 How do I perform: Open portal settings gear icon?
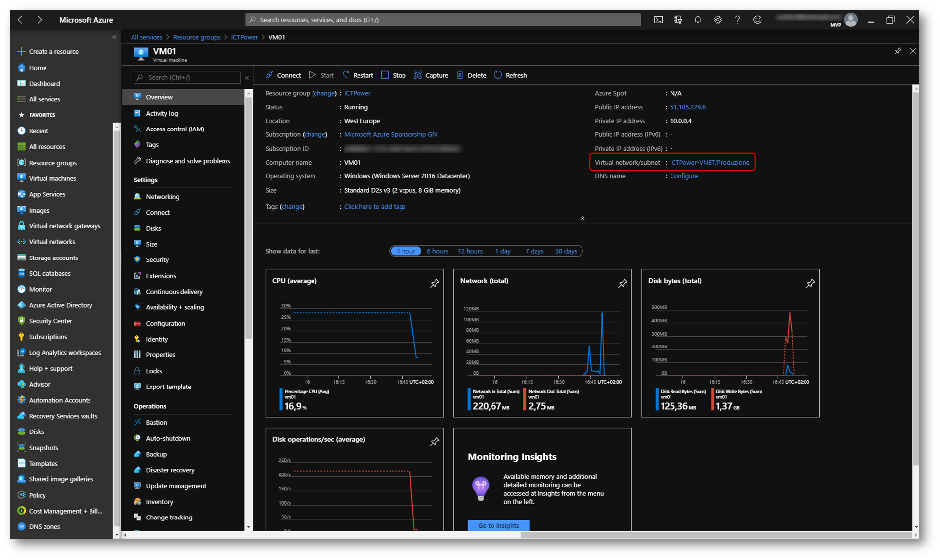point(717,20)
